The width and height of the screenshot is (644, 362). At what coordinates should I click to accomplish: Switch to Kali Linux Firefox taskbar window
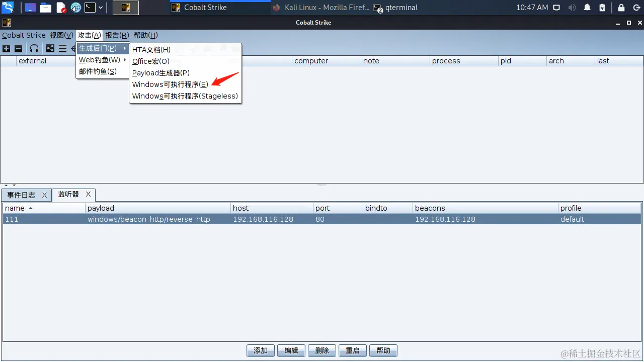click(320, 8)
